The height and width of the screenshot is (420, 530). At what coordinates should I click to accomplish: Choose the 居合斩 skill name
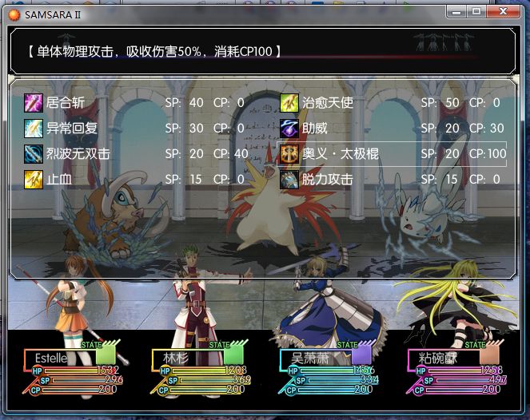pos(66,103)
